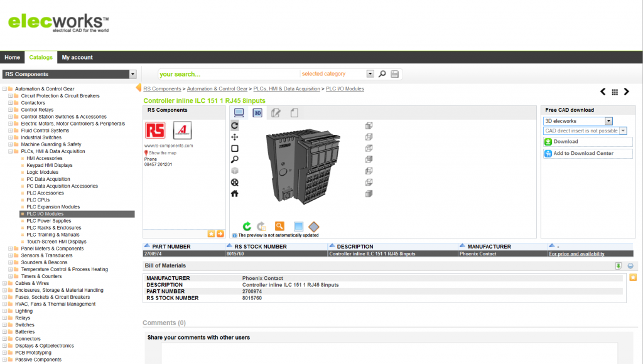Open the 3D elecworks format dropdown

pos(608,121)
